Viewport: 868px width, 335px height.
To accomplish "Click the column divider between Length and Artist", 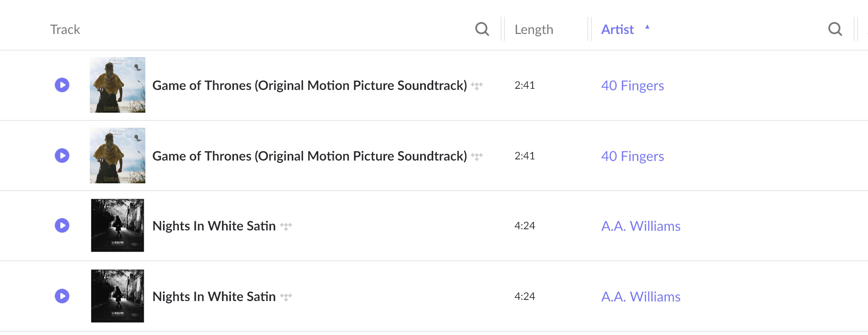I will 589,29.
